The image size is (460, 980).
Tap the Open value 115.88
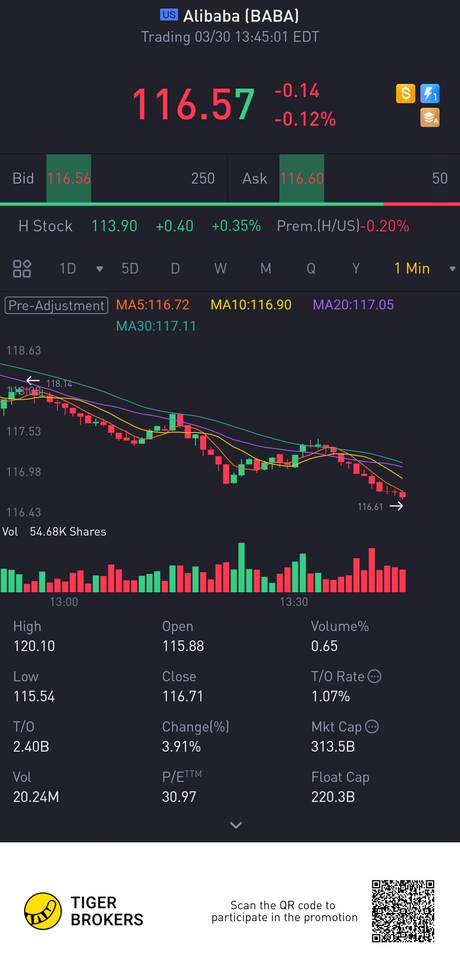point(183,646)
